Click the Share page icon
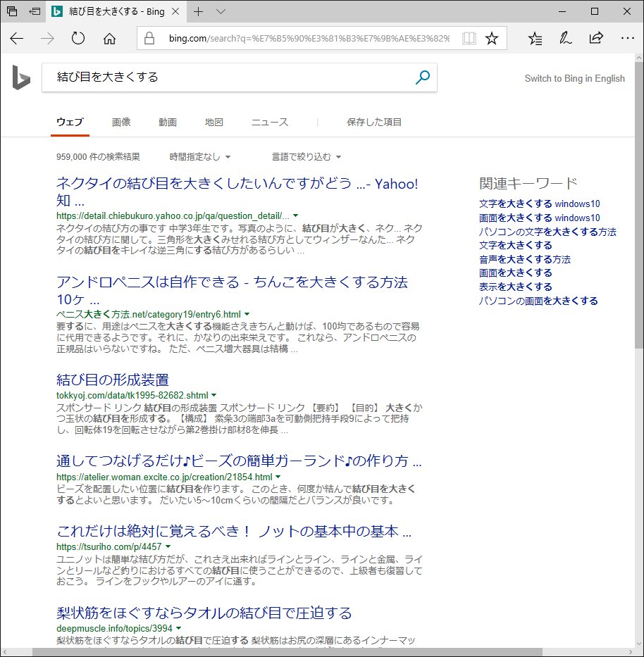 click(596, 39)
